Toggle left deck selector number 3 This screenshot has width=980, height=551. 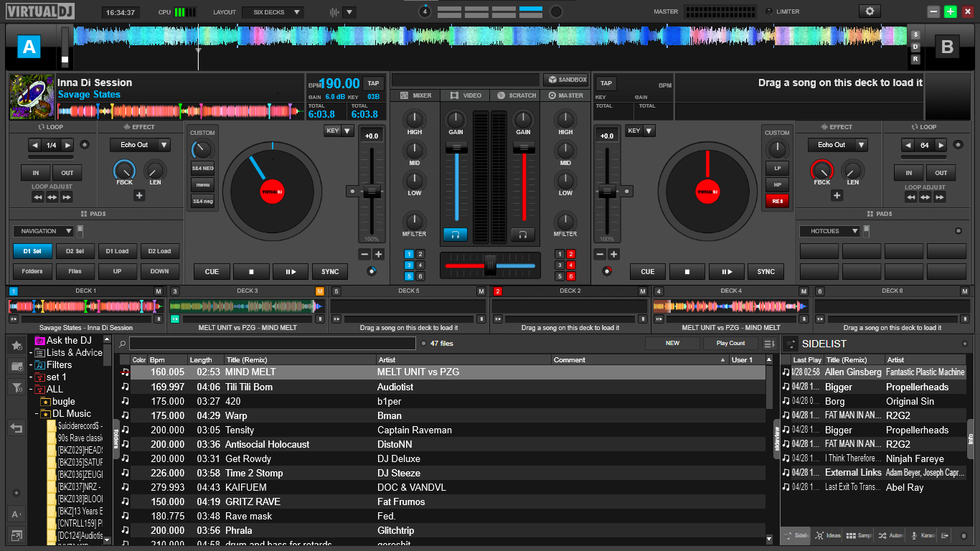coord(409,265)
